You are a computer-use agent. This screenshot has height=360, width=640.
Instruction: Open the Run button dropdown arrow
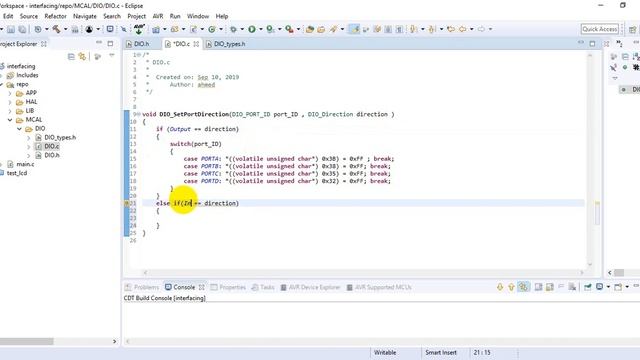261,29
